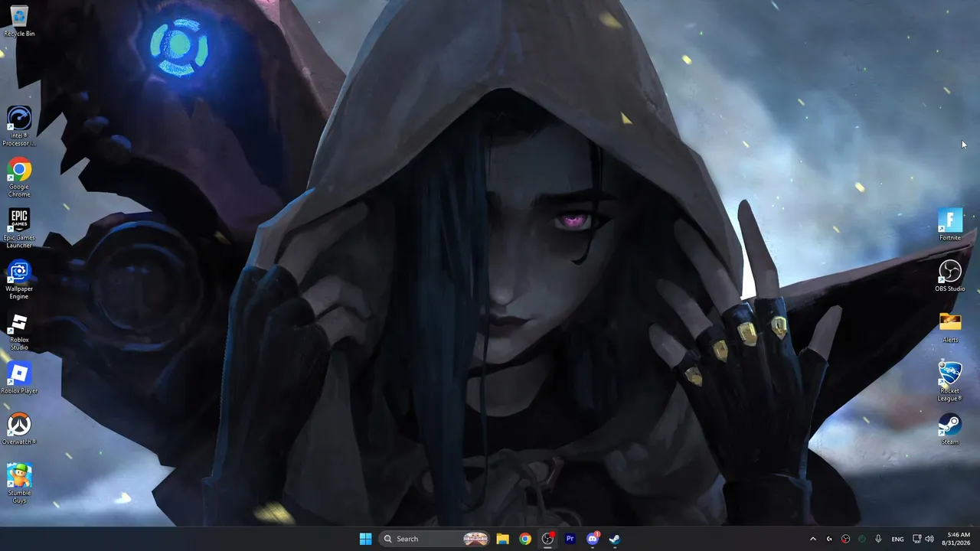Expand the hidden system tray icons

click(x=813, y=539)
